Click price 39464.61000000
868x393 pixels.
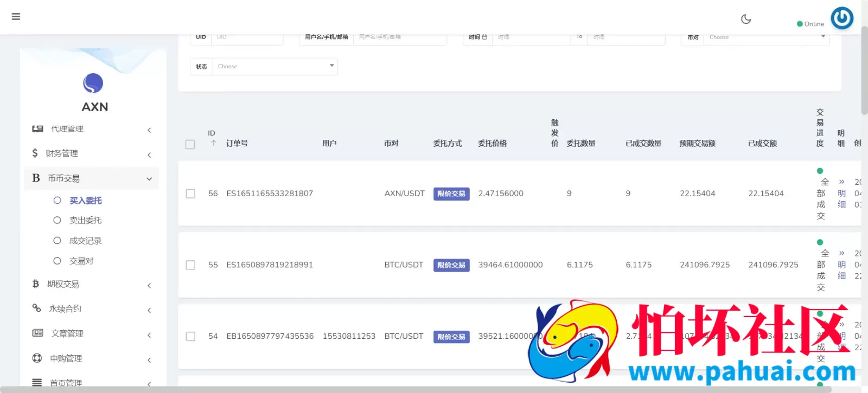coord(510,265)
